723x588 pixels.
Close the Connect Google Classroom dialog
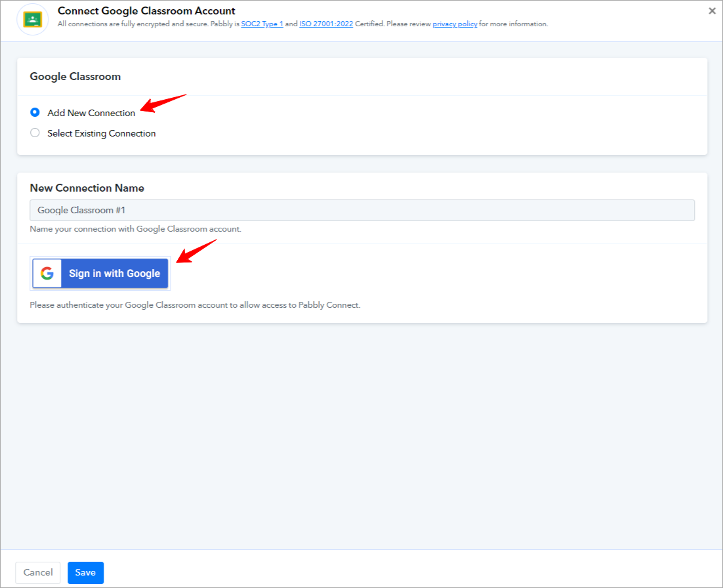(x=712, y=11)
